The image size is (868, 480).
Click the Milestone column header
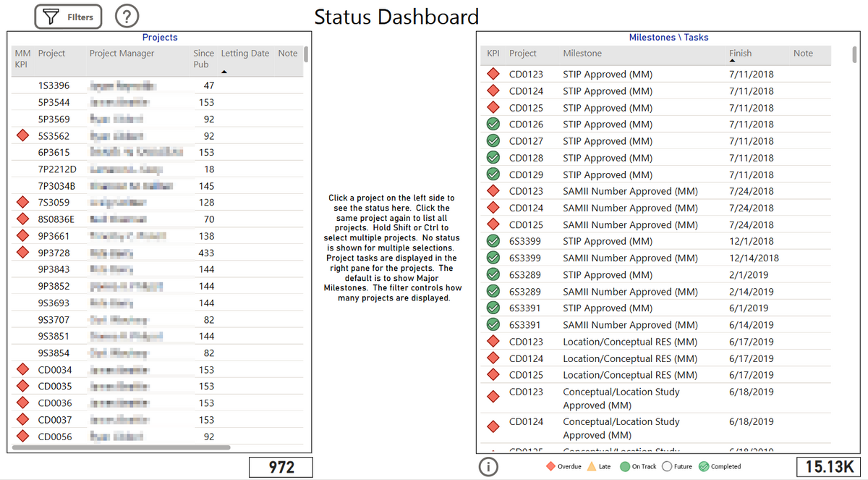point(582,54)
